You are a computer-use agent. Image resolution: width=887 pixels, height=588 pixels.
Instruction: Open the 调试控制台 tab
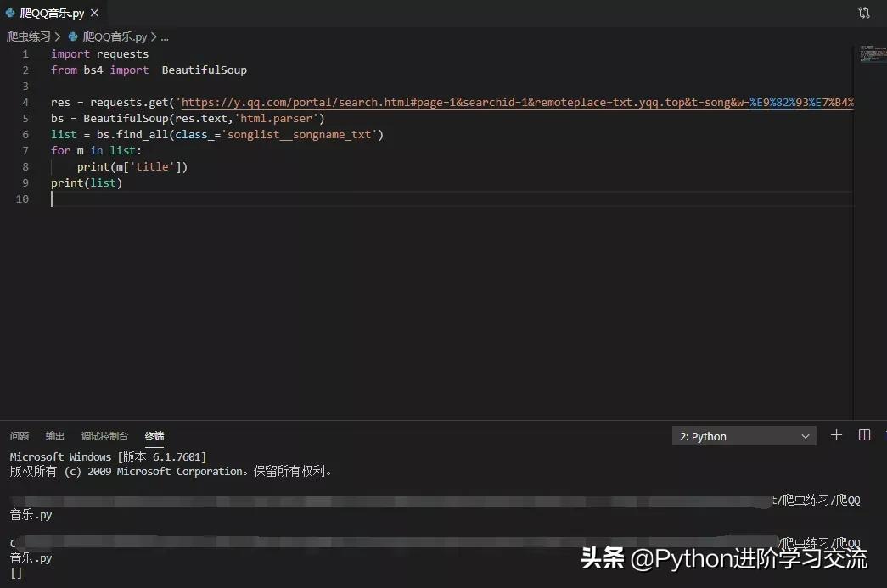click(x=104, y=436)
